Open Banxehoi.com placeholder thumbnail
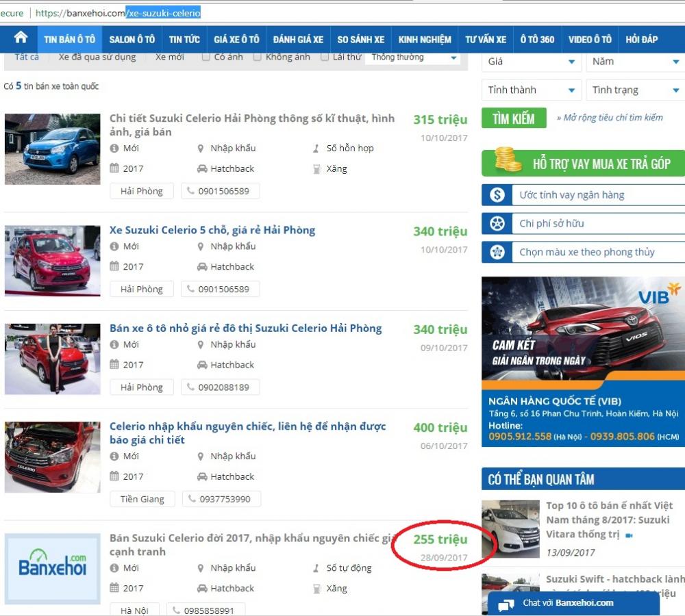The height and width of the screenshot is (616, 685). tap(53, 569)
